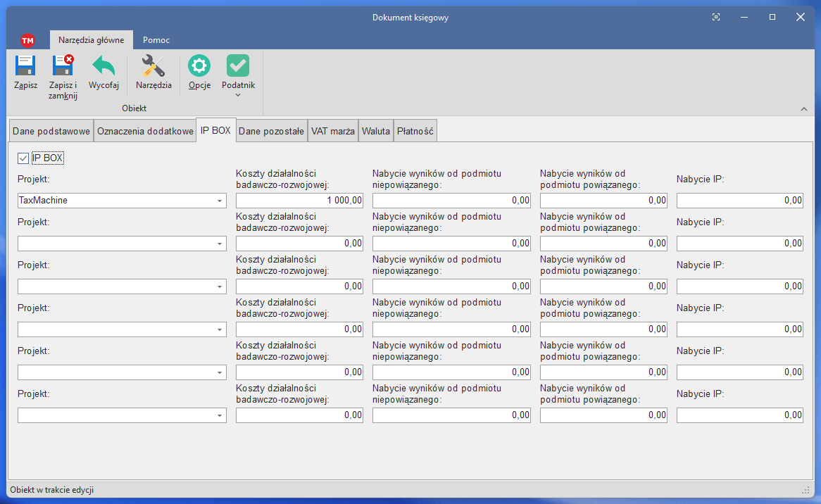Collapse the ribbon with the chevron arrow
821x504 pixels.
click(804, 108)
